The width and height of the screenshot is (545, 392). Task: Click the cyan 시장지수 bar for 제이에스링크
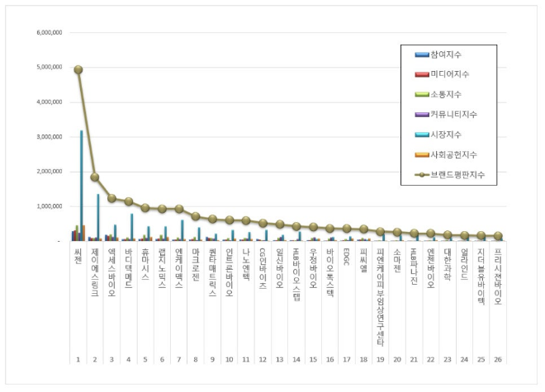click(x=98, y=218)
